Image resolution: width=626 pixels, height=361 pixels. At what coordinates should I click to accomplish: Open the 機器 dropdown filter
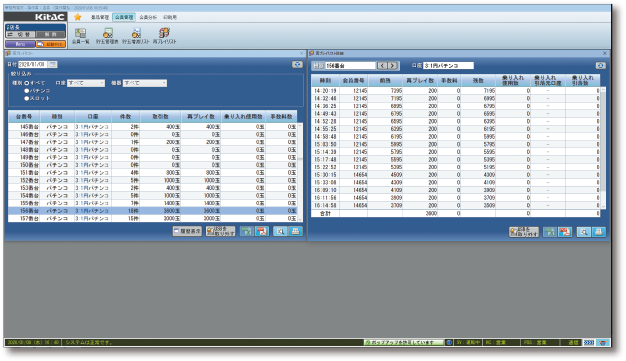tap(145, 83)
